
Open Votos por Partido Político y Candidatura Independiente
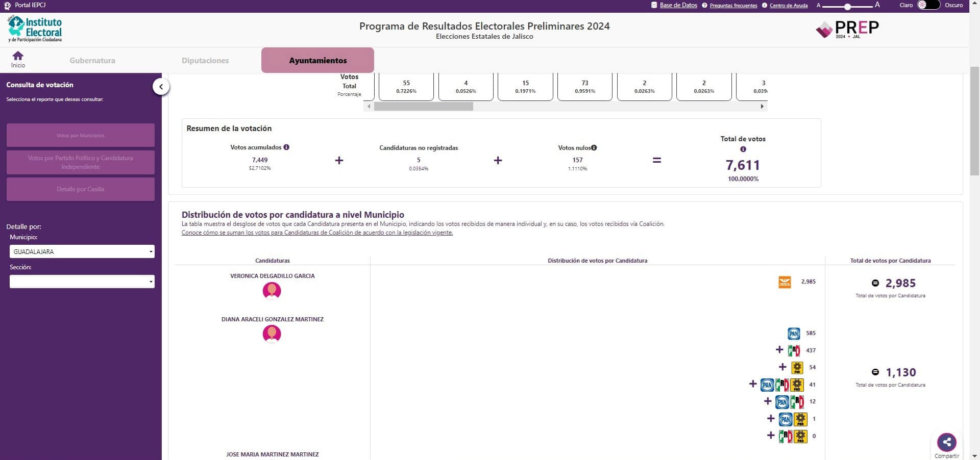pos(81,162)
